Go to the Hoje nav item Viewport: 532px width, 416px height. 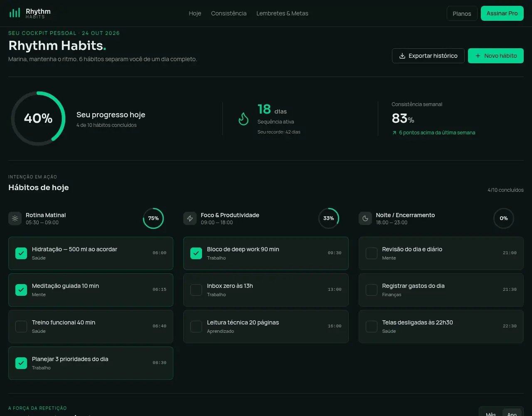point(195,13)
